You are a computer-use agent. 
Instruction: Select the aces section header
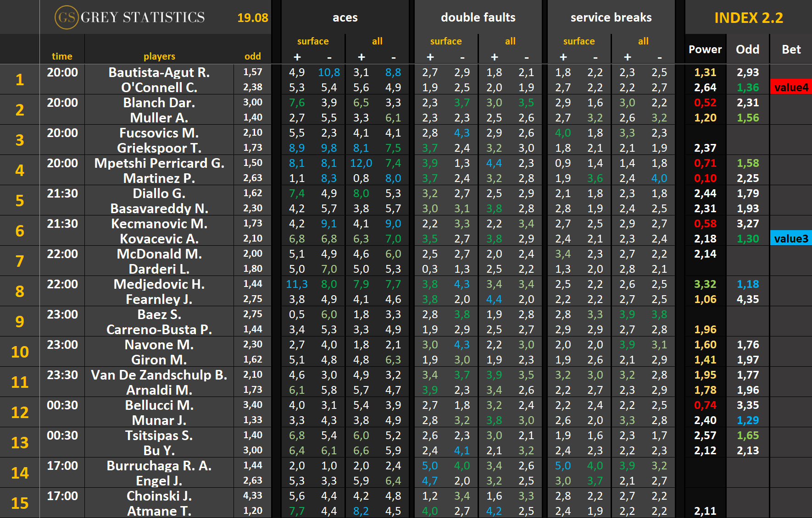tap(345, 17)
